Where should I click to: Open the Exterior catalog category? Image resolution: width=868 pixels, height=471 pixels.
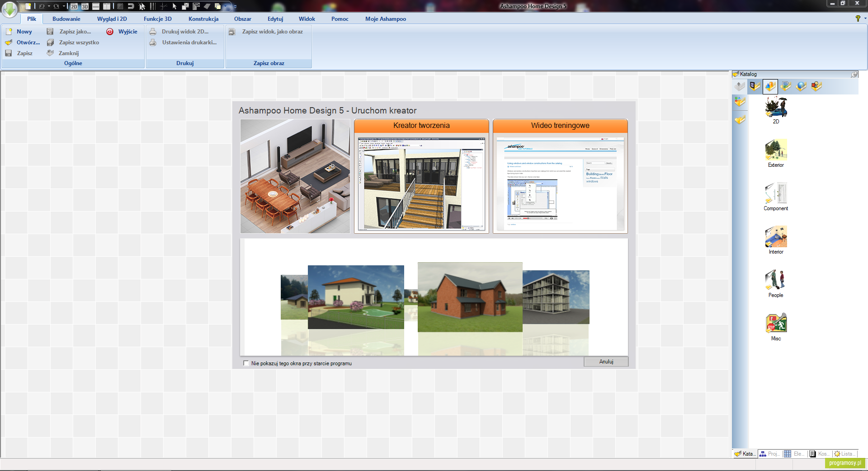[x=776, y=154]
